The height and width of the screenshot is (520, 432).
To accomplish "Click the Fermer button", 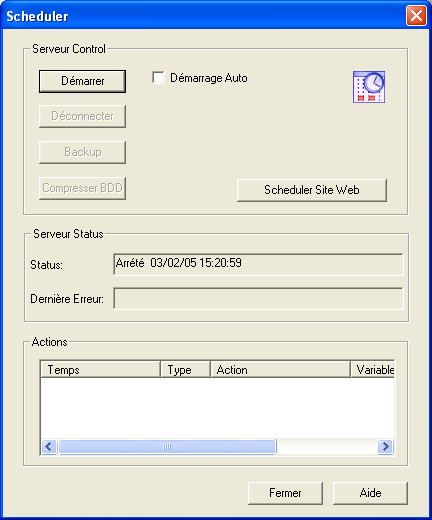I will [x=285, y=493].
